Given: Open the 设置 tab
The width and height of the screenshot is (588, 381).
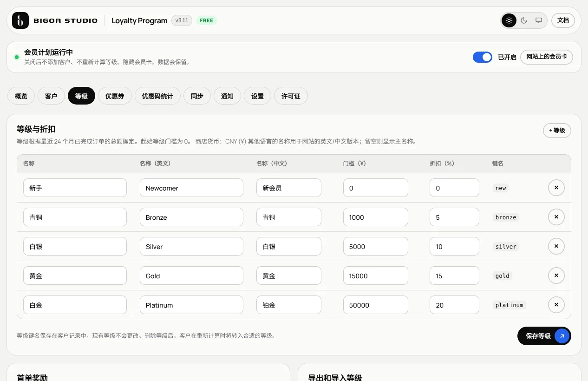Looking at the screenshot, I should [x=257, y=96].
